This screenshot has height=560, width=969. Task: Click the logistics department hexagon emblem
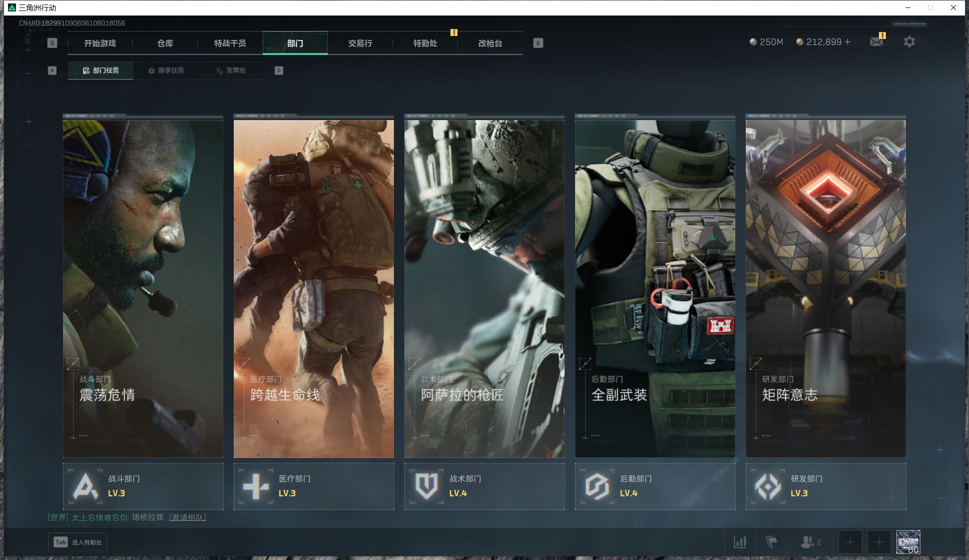597,486
